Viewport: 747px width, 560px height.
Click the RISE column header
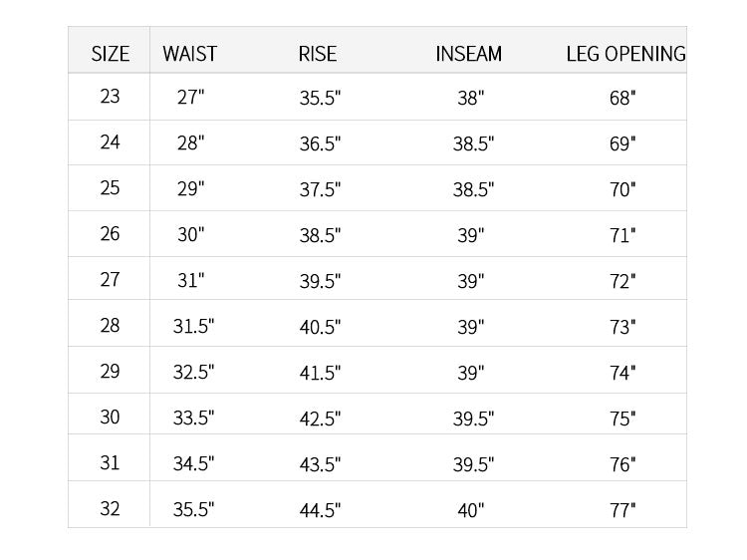coord(318,54)
